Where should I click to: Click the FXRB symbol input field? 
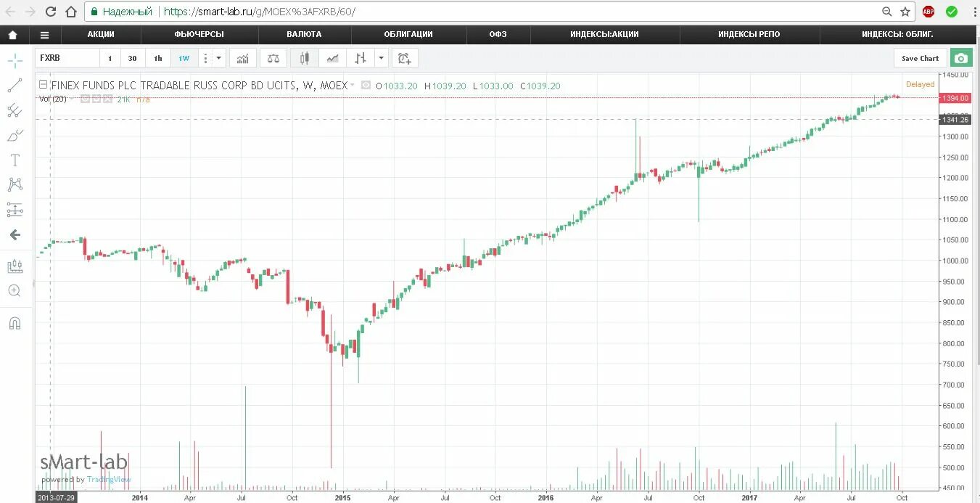[67, 58]
